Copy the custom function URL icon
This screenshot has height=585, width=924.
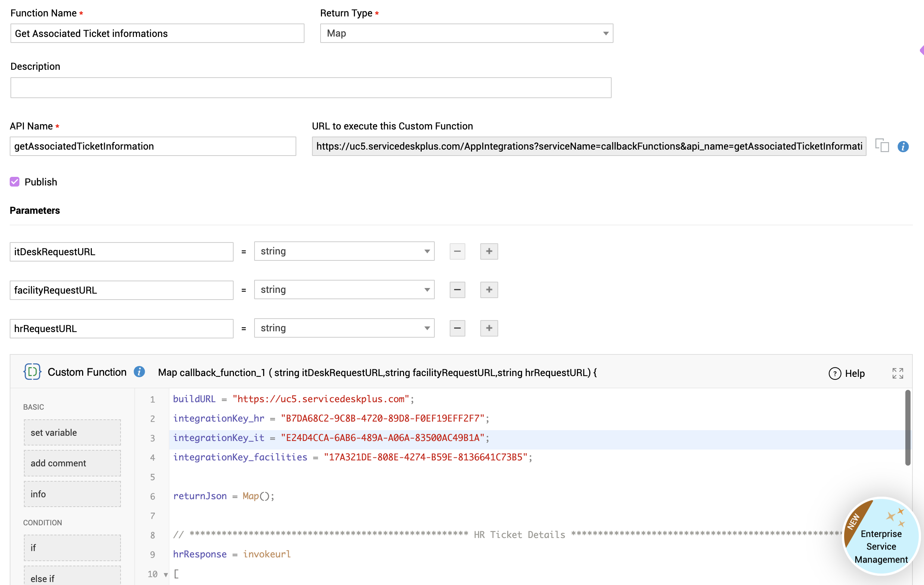[882, 146]
